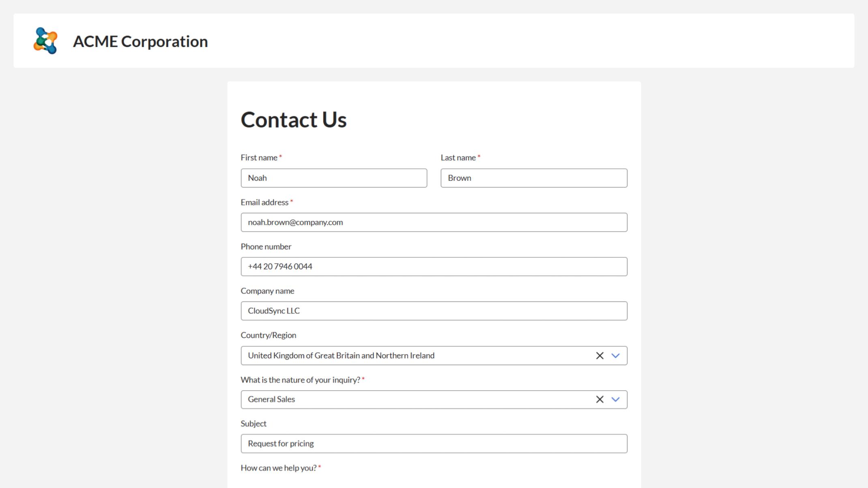Screen dimensions: 868x488
Task: Clear the General Sales inquiry selection
Action: point(599,399)
